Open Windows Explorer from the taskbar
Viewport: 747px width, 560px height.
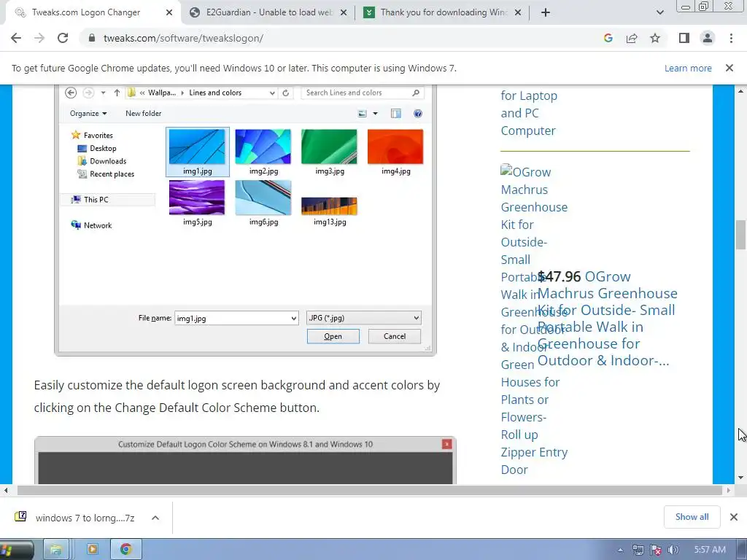56,550
